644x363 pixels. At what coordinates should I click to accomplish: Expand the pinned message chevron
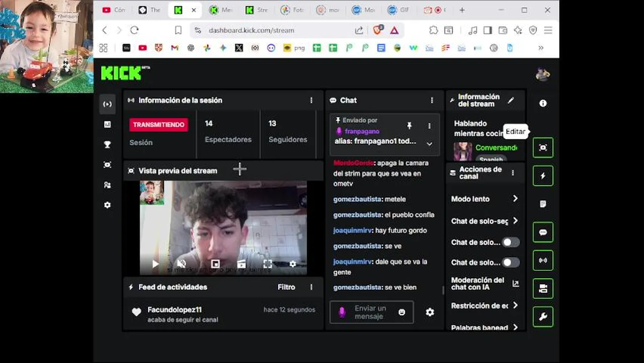pyautogui.click(x=429, y=144)
